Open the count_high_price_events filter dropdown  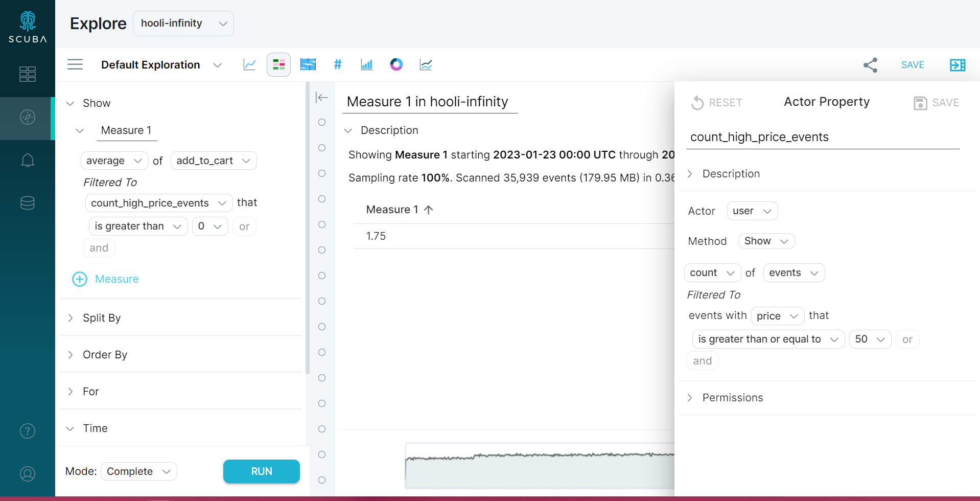(159, 203)
